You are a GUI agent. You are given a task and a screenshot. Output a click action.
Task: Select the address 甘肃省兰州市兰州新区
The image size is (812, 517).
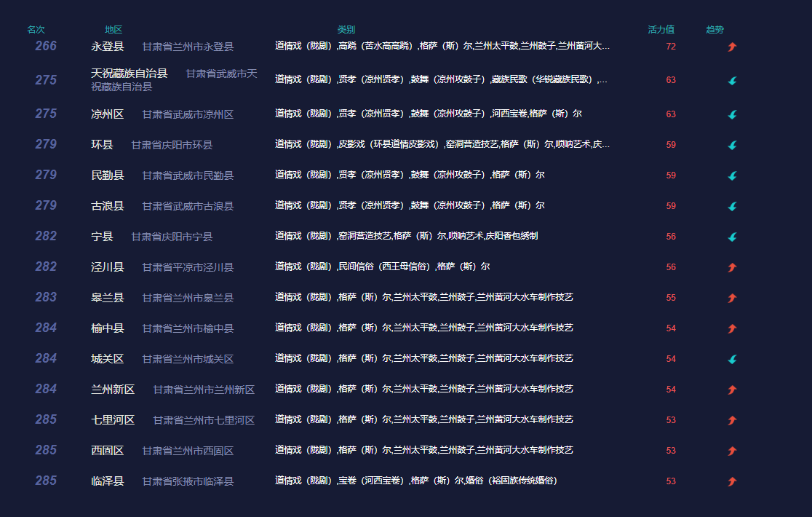coord(204,388)
